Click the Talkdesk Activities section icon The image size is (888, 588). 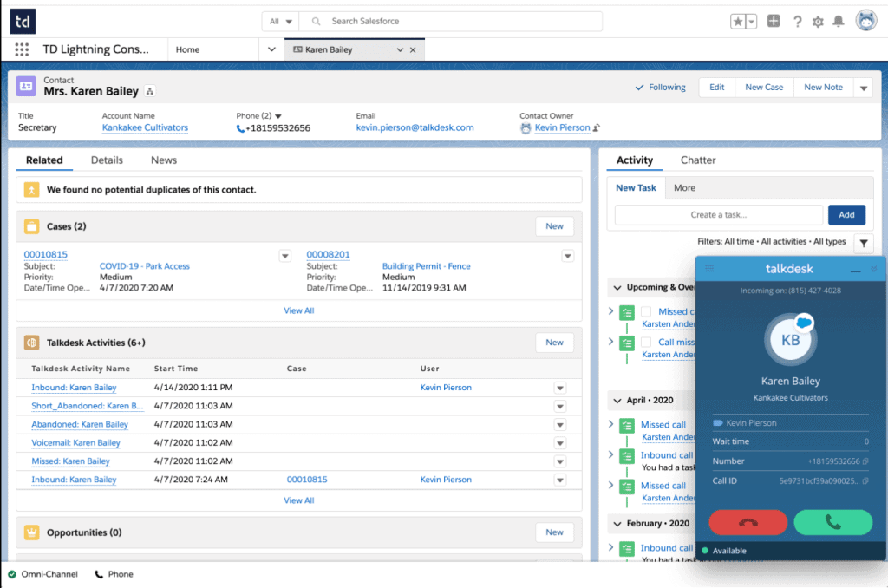32,343
